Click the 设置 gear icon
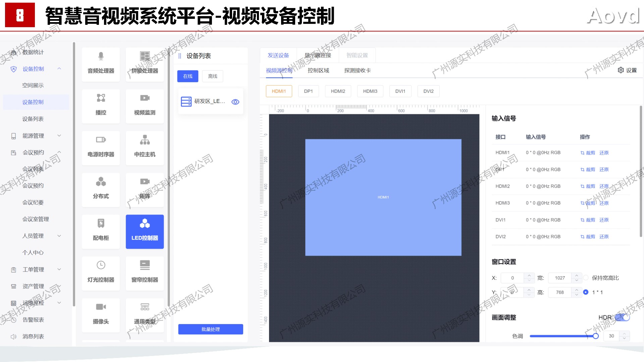 click(x=621, y=70)
